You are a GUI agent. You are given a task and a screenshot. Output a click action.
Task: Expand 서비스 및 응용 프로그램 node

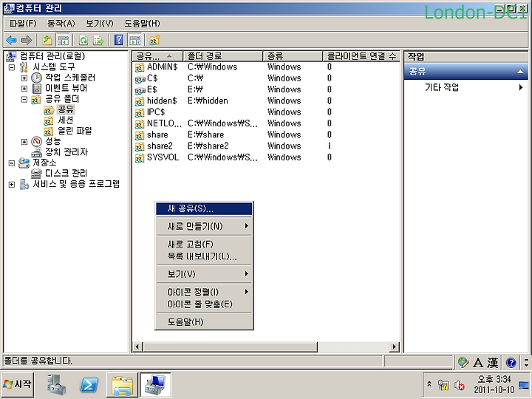tap(12, 184)
